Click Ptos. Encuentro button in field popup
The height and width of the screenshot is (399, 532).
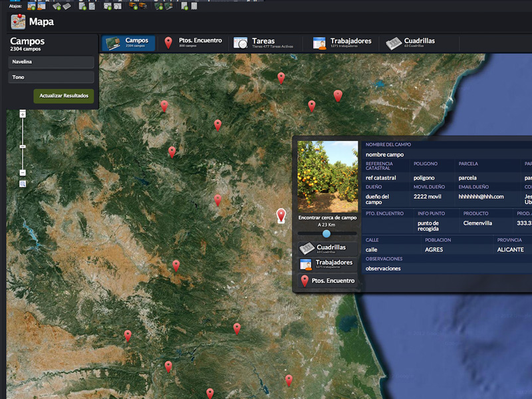[327, 281]
